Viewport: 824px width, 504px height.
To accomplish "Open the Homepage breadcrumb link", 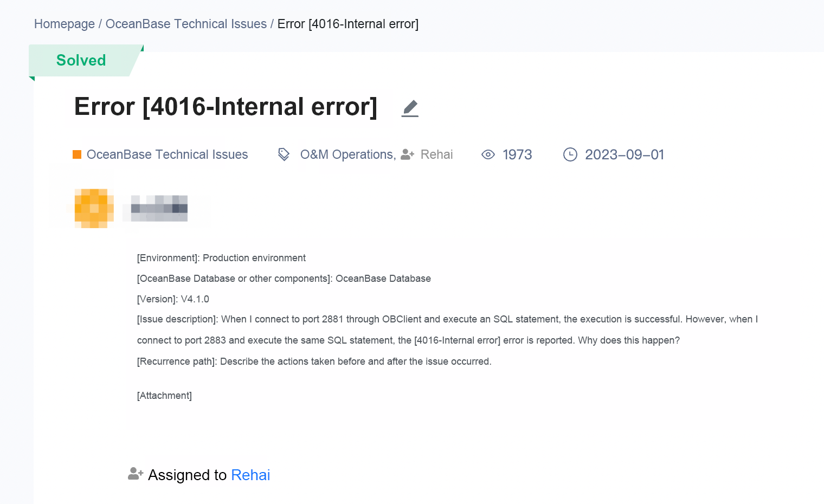I will 65,24.
